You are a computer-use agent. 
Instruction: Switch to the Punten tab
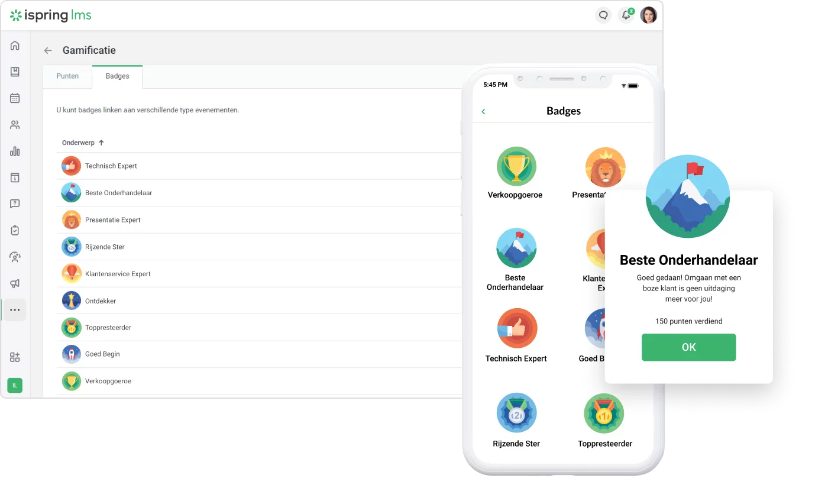point(67,76)
